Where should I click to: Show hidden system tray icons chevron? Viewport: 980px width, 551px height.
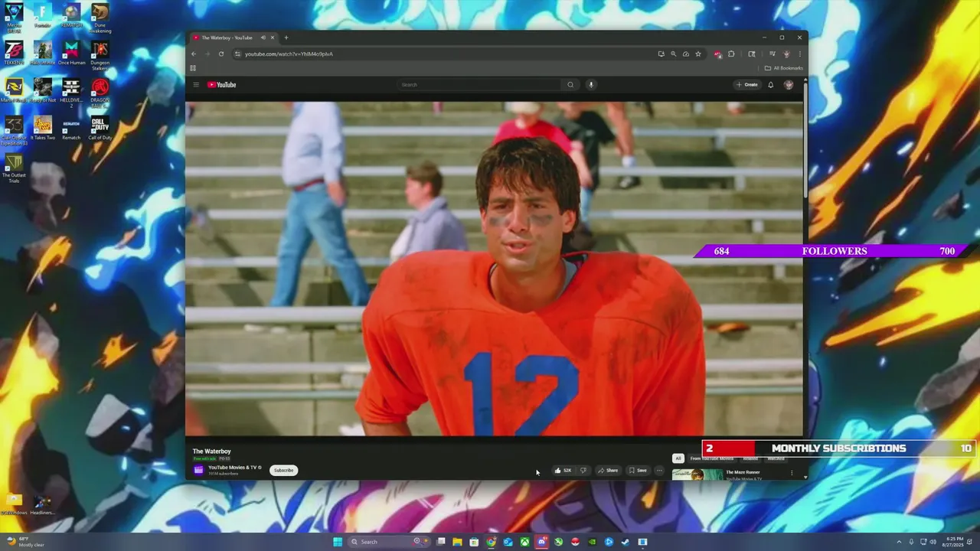[900, 542]
